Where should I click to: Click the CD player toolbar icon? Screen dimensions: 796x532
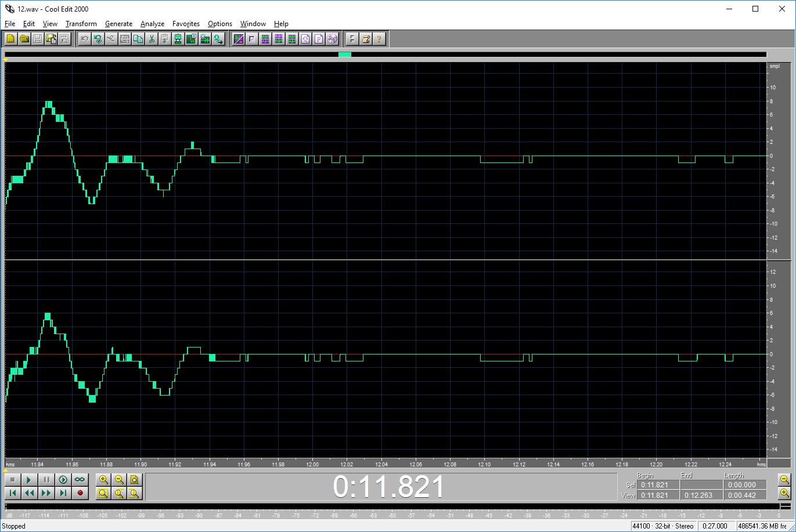pyautogui.click(x=332, y=39)
